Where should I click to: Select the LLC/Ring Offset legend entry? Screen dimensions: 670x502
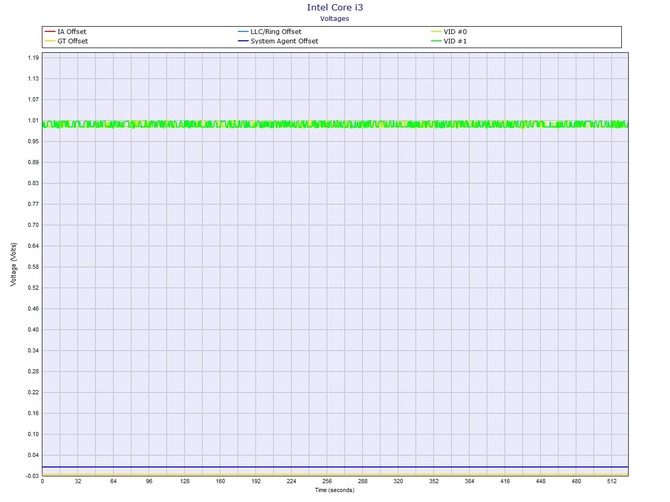tap(270, 32)
